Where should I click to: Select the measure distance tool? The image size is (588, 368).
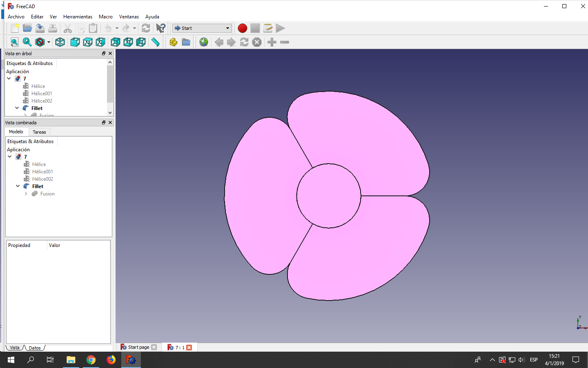156,42
